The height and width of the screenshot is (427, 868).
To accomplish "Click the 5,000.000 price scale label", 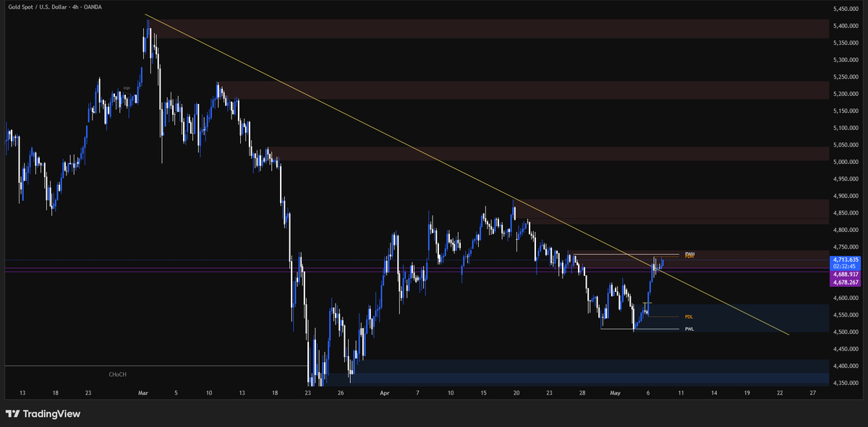I will click(x=846, y=162).
